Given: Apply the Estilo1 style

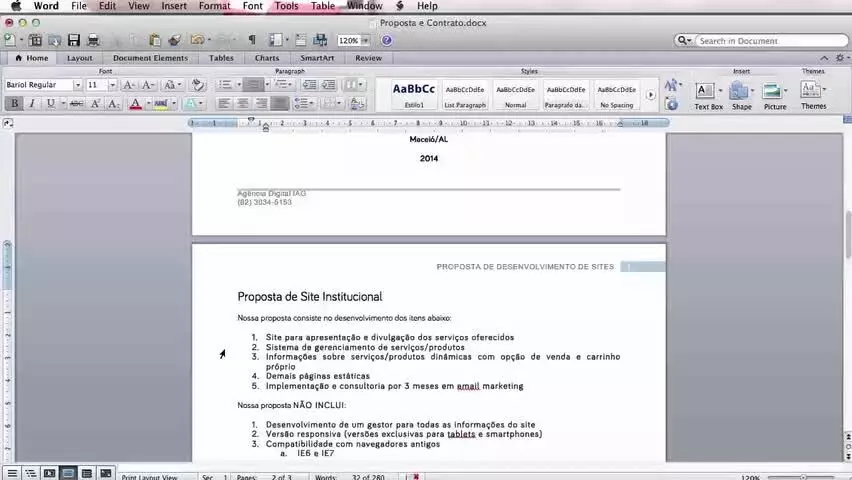Looking at the screenshot, I should (414, 95).
